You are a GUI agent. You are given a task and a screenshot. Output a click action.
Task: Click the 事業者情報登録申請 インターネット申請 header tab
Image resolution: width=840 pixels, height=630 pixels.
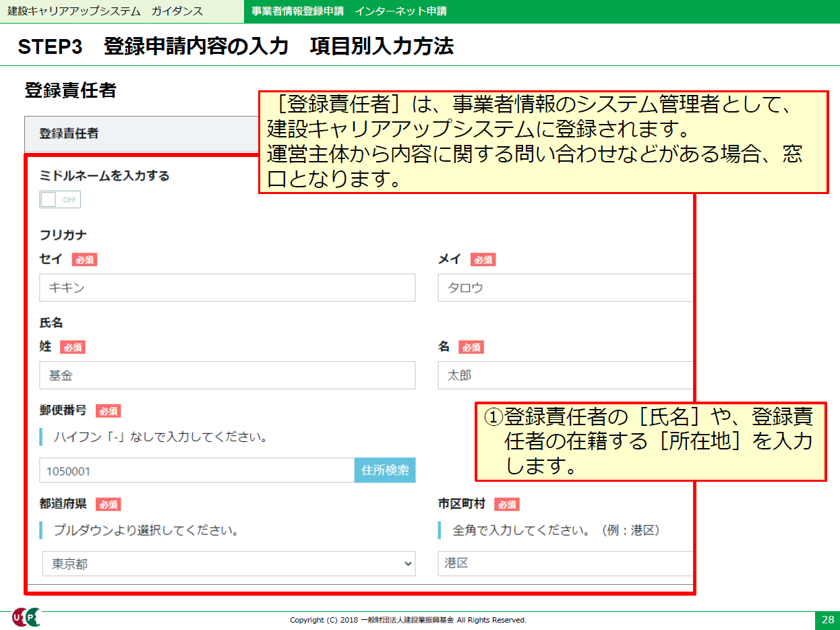[x=349, y=11]
